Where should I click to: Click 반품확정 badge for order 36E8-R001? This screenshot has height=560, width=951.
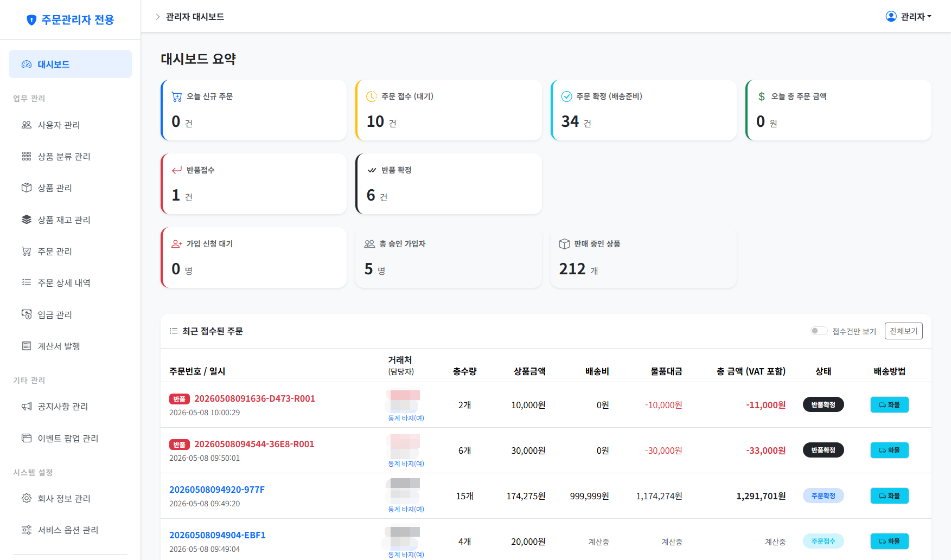coord(823,450)
